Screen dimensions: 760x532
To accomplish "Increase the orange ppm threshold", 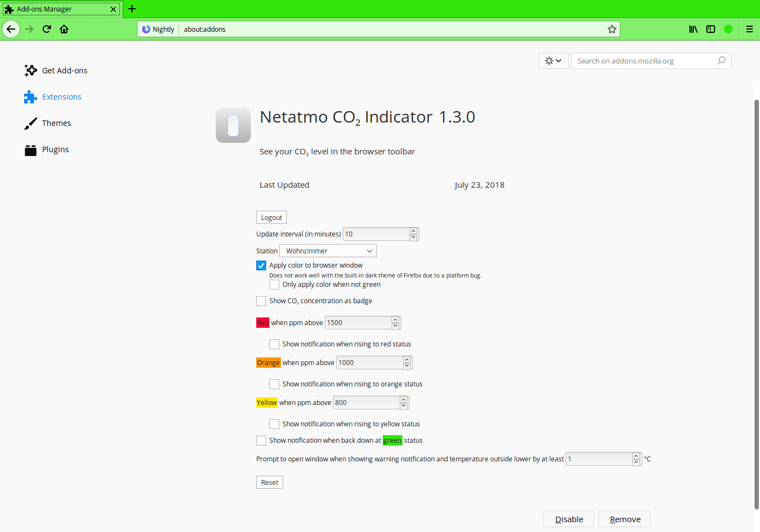I will pyautogui.click(x=407, y=360).
